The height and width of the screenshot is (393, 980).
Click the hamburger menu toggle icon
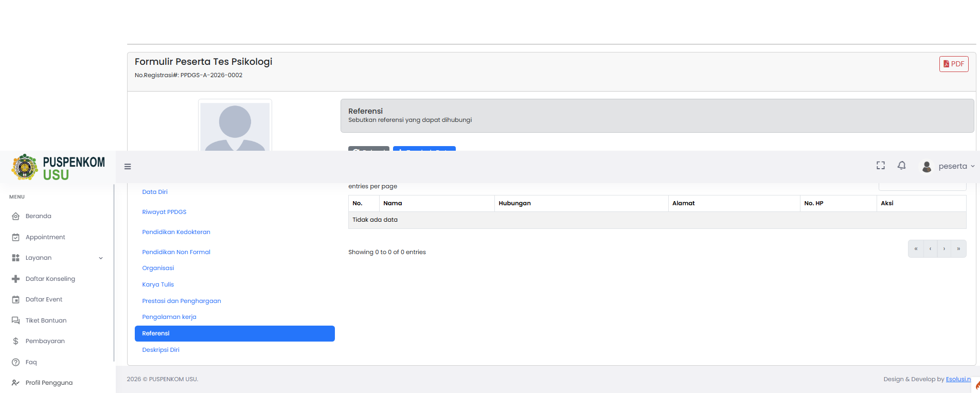pos(128,167)
